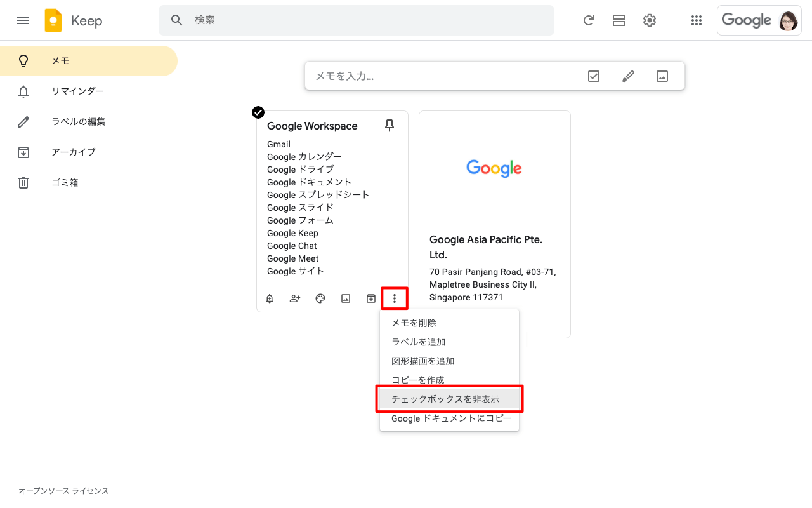Viewport: 812px width, 508px height.
Task: Choose メモを削除 from the menu
Action: [450, 323]
